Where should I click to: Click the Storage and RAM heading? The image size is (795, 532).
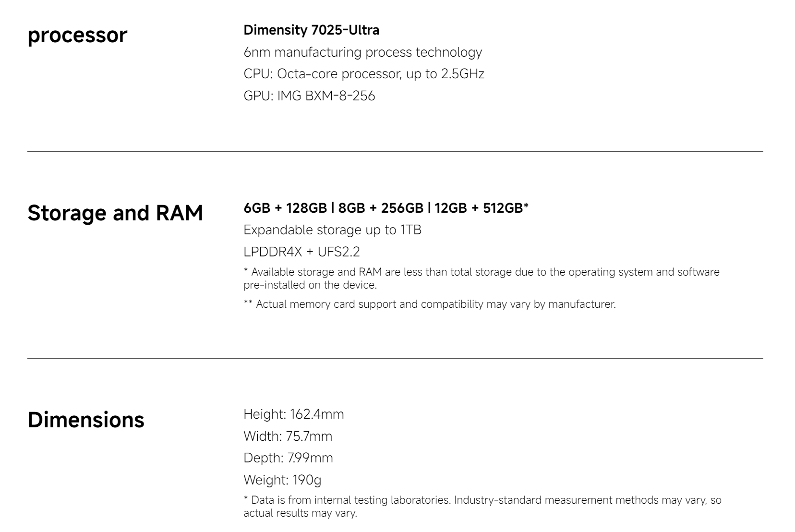pyautogui.click(x=115, y=213)
